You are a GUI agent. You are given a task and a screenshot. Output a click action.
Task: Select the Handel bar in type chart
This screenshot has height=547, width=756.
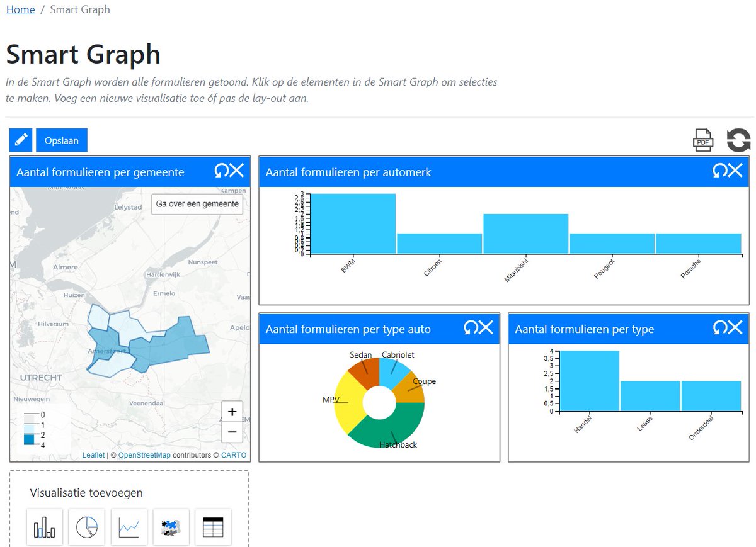click(x=590, y=381)
